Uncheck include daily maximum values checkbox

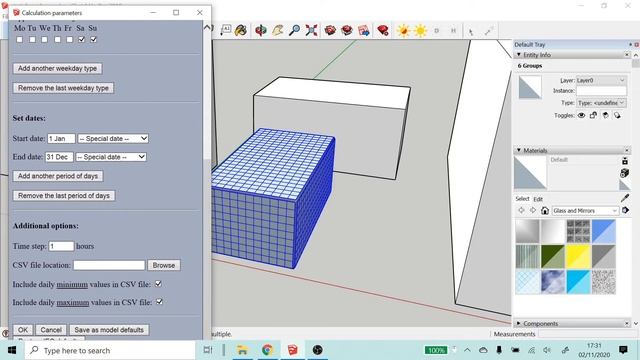(160, 302)
